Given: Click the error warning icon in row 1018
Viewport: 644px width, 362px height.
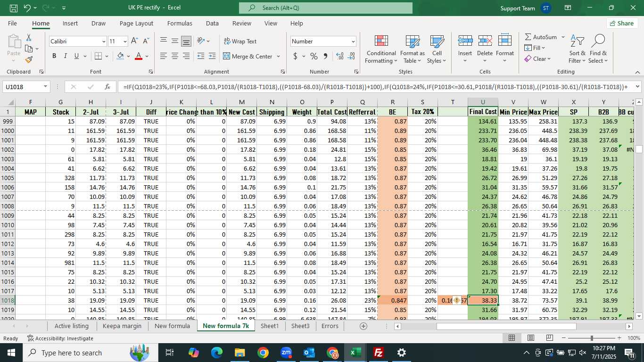Looking at the screenshot, I should click(x=456, y=300).
